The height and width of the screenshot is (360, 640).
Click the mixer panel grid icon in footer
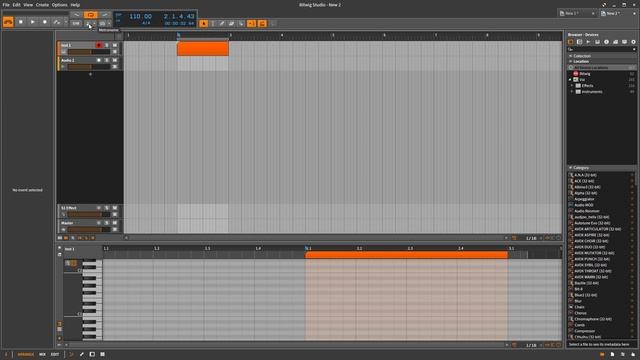pos(102,354)
